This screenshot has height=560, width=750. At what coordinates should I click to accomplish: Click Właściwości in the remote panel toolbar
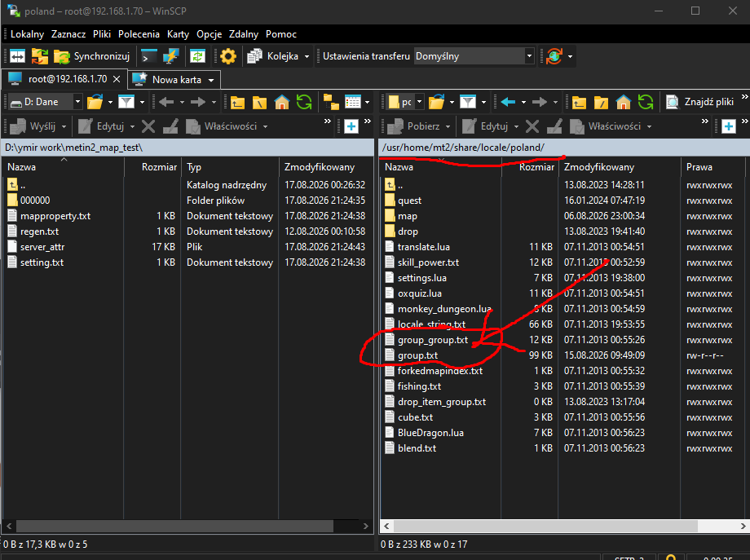pos(606,126)
